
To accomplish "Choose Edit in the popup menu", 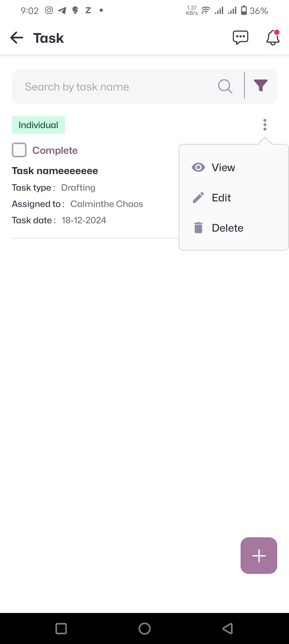I will coord(221,198).
